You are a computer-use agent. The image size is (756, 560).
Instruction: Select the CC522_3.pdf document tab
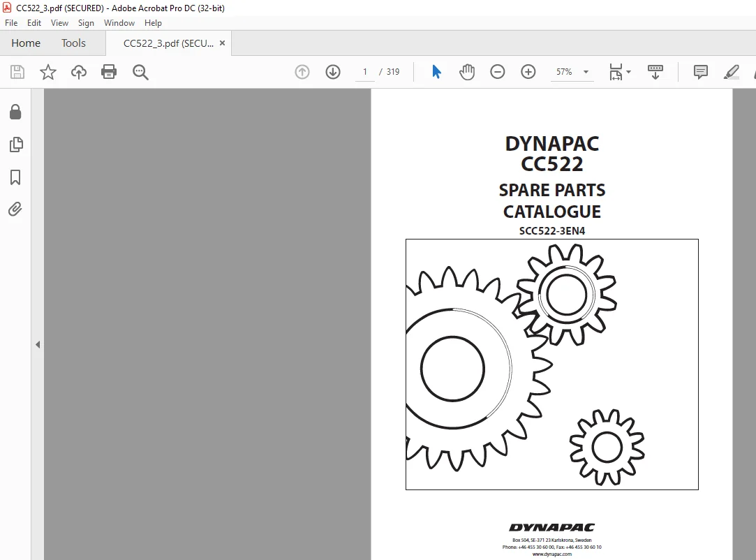168,43
